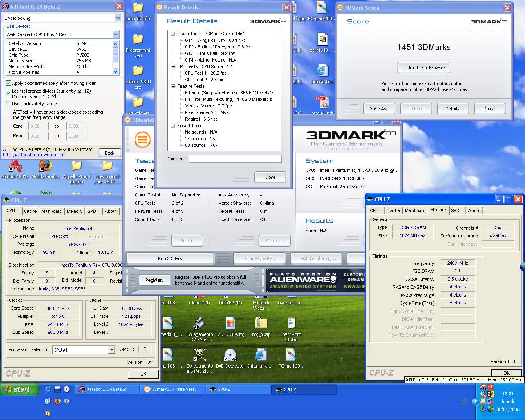Open the PC-mark200 image at top
Screen dimensions: 525x420
[322, 11]
